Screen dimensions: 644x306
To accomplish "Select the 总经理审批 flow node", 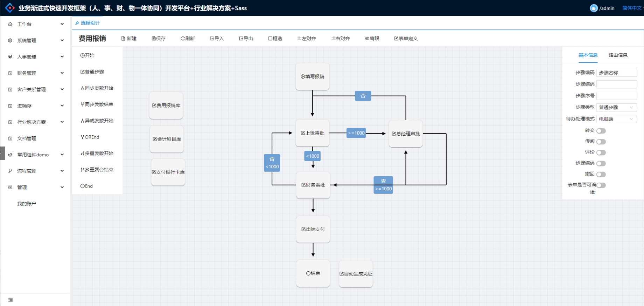I will [406, 134].
